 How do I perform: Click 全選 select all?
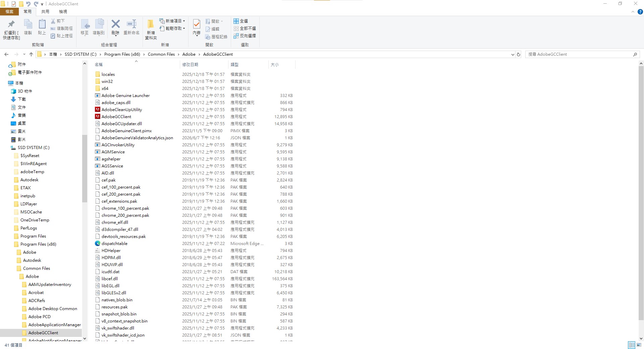coord(240,21)
